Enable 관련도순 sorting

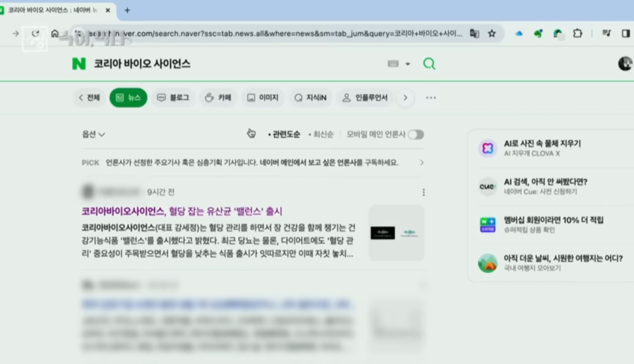[287, 134]
